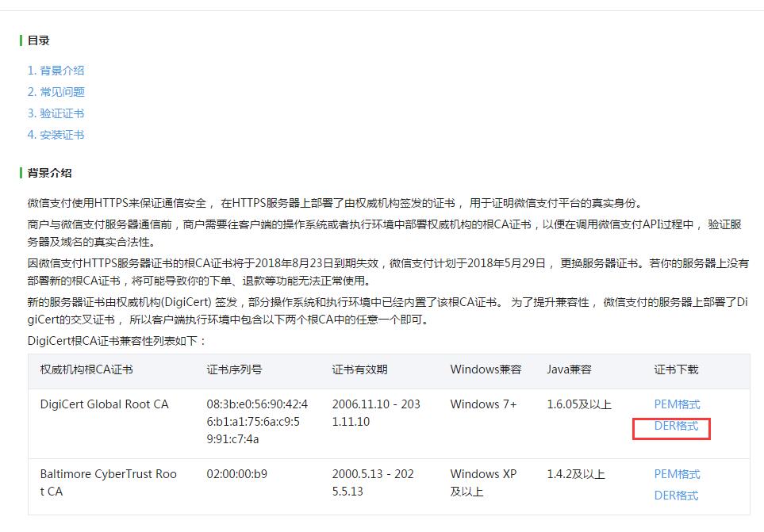The image size is (764, 532).
Task: Select the Windows 7+ cell
Action: [x=483, y=404]
